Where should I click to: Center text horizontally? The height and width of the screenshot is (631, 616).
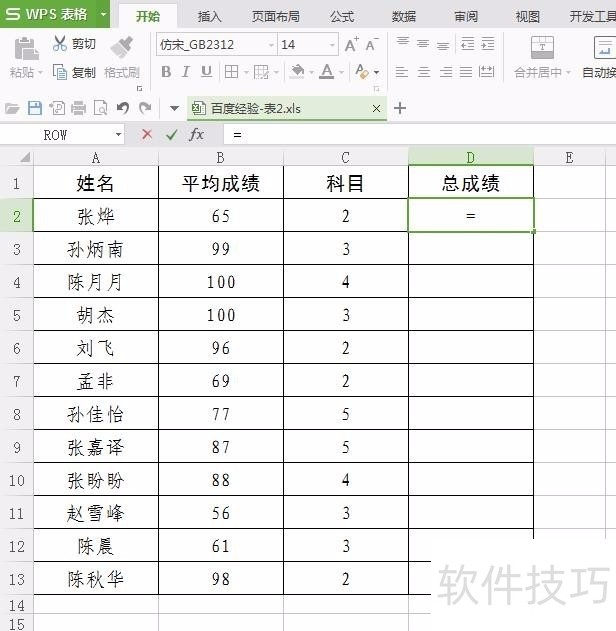424,72
